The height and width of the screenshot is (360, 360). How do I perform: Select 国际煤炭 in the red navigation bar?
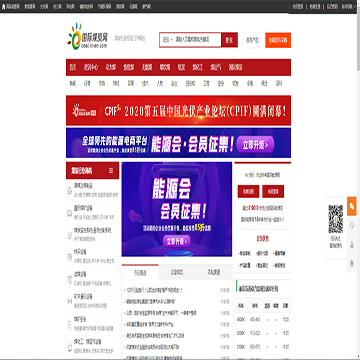click(x=236, y=67)
